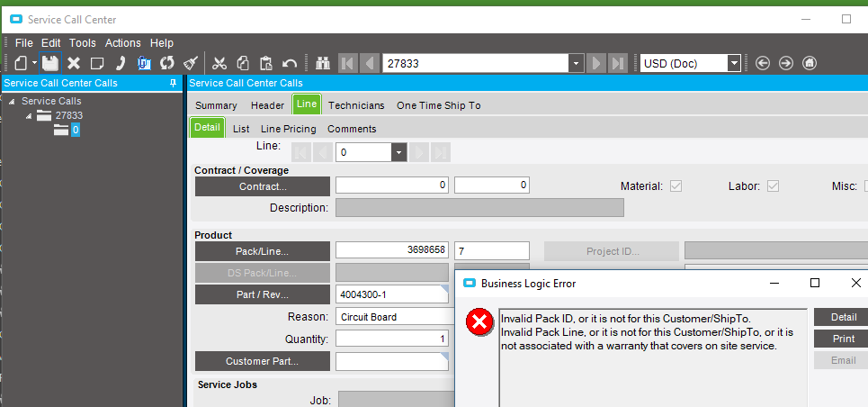This screenshot has width=868, height=407.
Task: Click the Service Call Center window title icon
Action: pos(16,20)
